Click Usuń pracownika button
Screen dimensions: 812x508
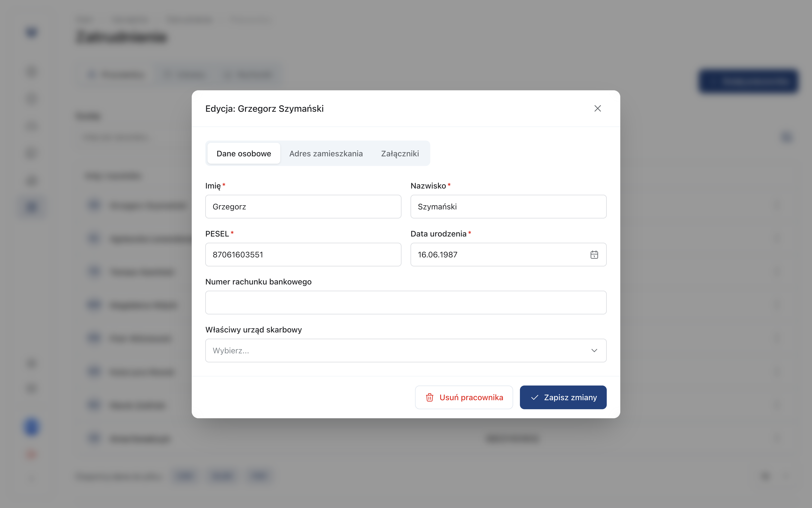tap(464, 397)
